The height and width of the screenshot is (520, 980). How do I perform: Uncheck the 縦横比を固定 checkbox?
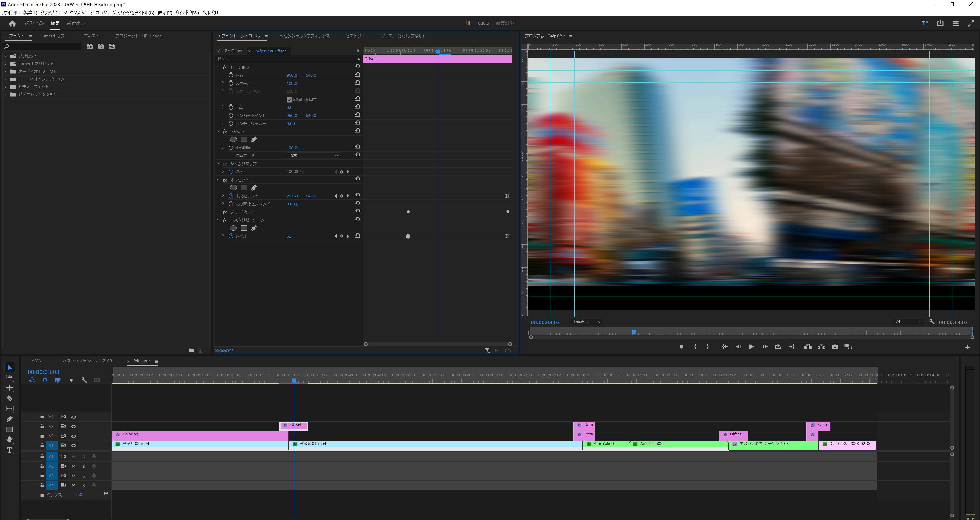289,99
